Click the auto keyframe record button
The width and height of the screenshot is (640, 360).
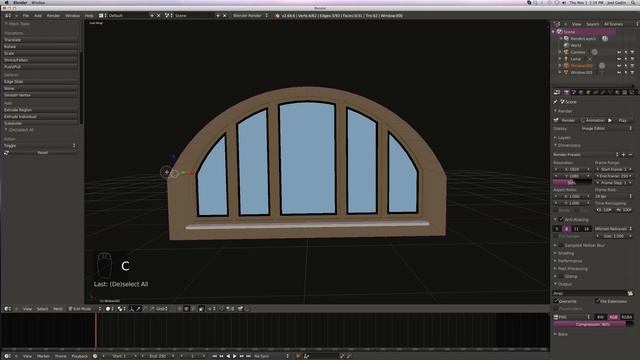point(298,356)
